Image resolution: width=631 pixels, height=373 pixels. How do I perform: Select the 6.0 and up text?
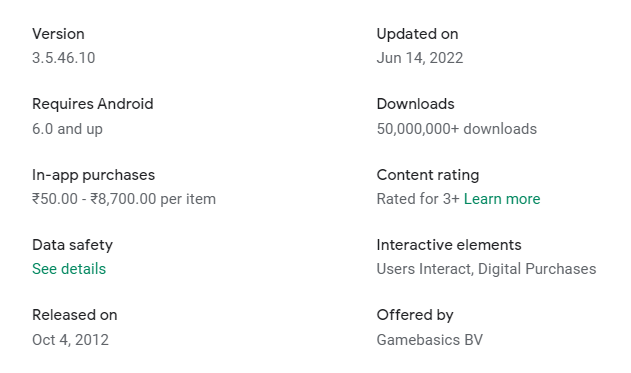(67, 129)
